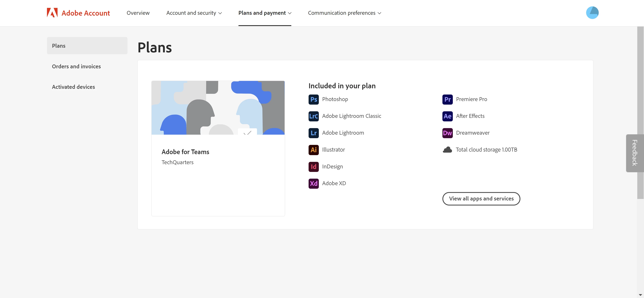Expand Plans and payment dropdown
Screen dimensions: 644x298
pyautogui.click(x=265, y=13)
